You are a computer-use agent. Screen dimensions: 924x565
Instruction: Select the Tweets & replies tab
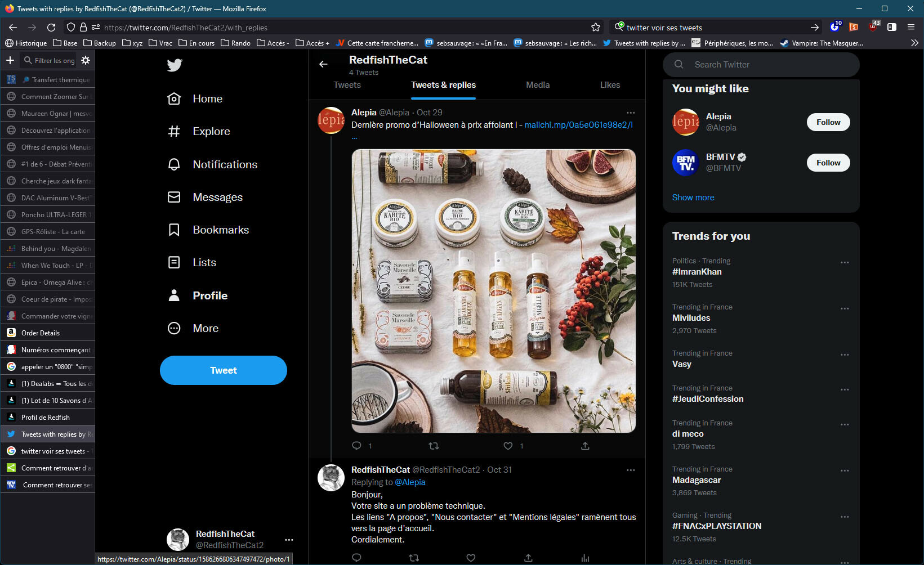pos(444,85)
